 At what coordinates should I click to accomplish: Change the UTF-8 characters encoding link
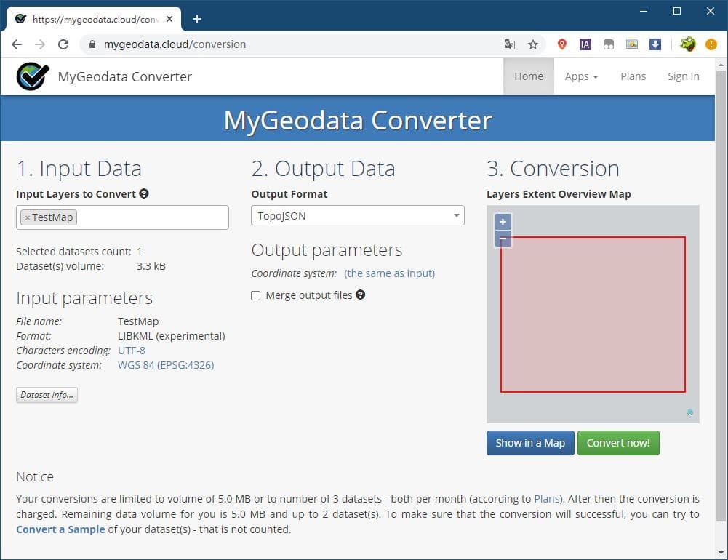pos(132,351)
